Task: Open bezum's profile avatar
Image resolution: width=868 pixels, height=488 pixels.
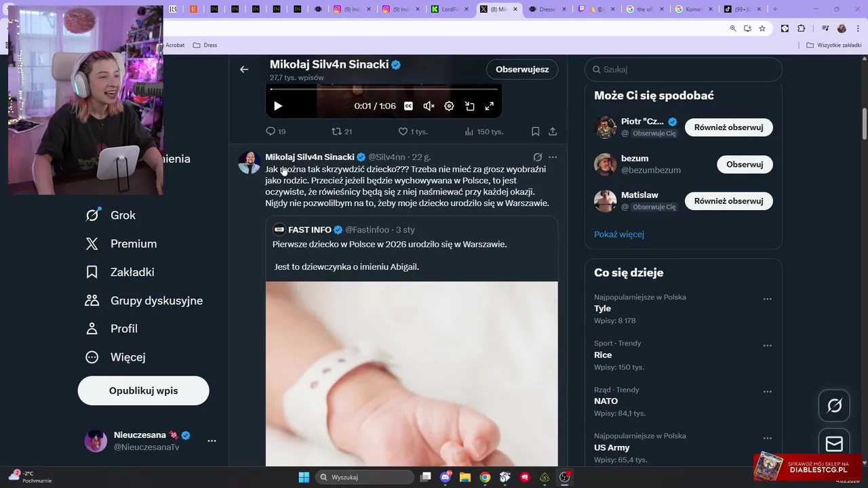Action: [606, 164]
